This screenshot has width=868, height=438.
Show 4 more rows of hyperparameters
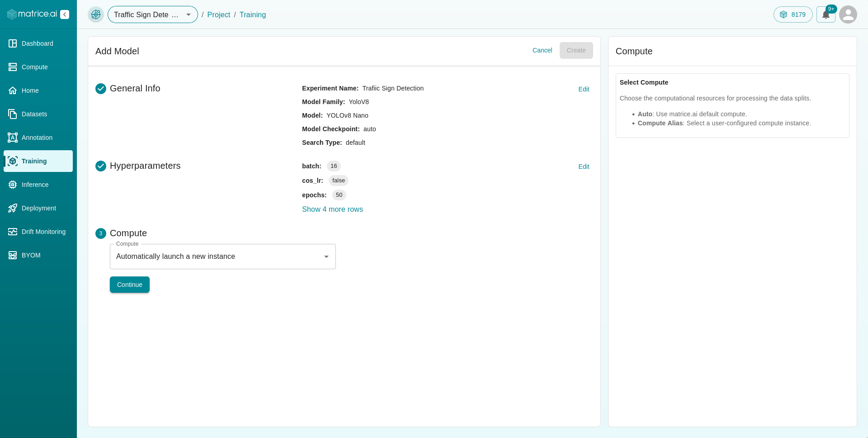point(332,209)
